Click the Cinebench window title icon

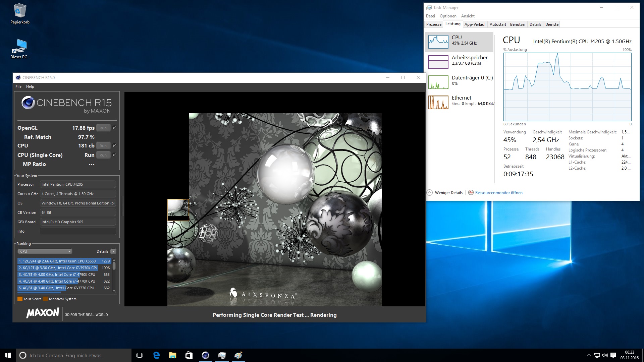[18, 77]
